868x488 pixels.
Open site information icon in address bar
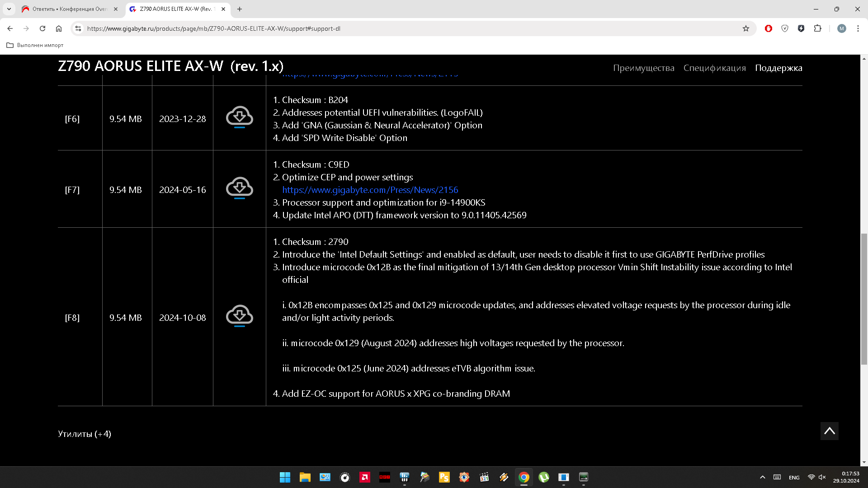[x=78, y=28]
